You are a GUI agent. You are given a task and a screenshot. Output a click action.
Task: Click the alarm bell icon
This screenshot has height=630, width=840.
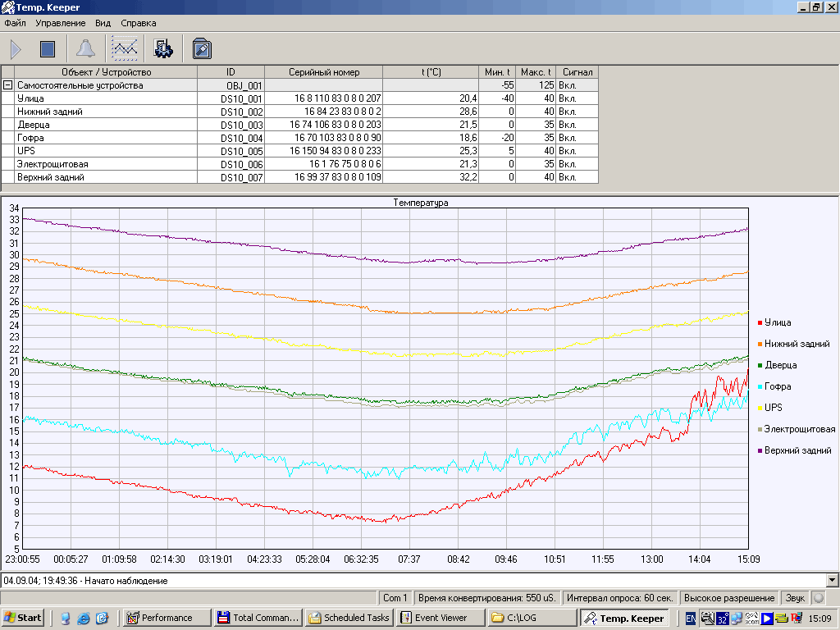pyautogui.click(x=85, y=49)
